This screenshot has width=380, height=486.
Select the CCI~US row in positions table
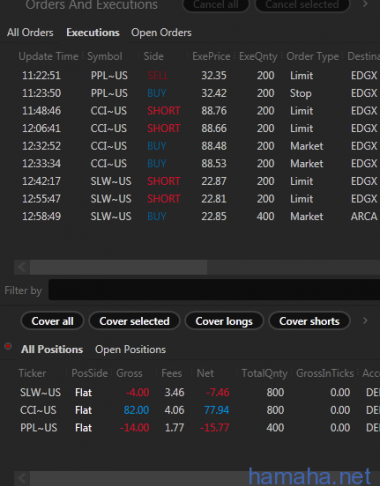click(190, 410)
